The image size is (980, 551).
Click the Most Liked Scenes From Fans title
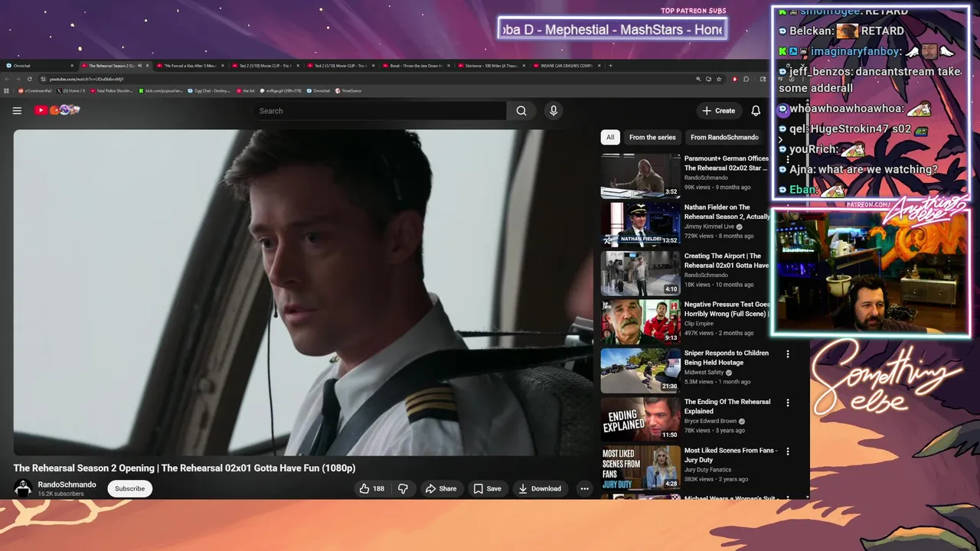(x=730, y=455)
